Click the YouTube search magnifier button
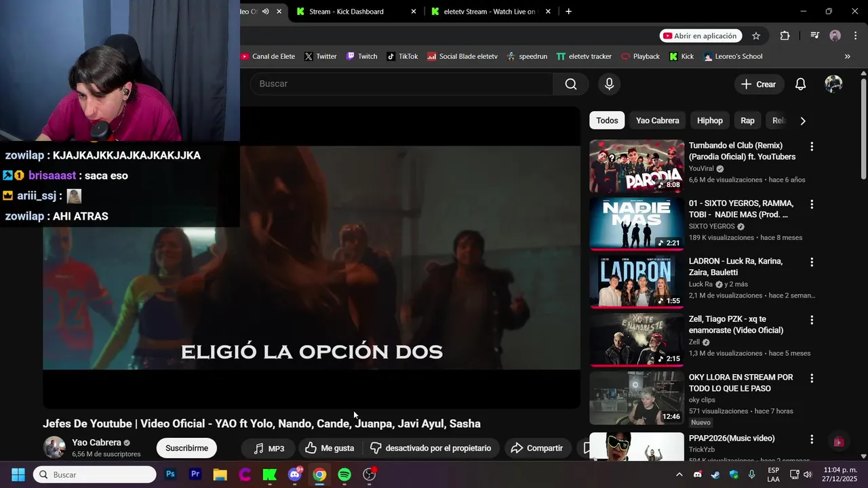 (x=571, y=84)
